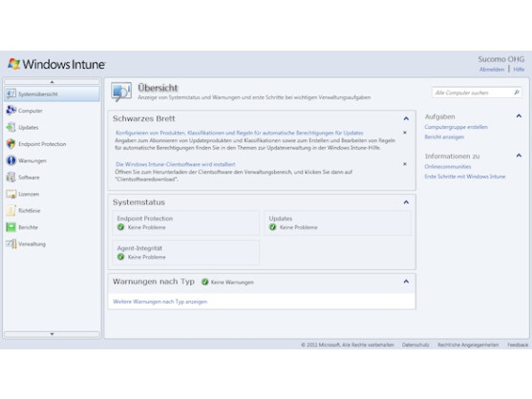Click green check under Updates status
Viewport: 532px width, 399px height.
click(273, 227)
